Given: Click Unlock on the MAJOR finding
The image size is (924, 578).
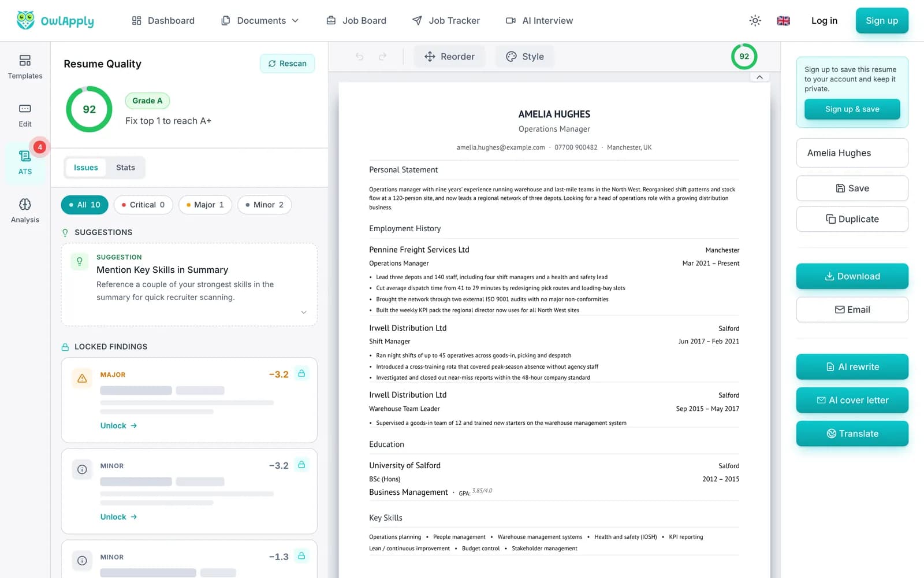Looking at the screenshot, I should click(x=118, y=425).
